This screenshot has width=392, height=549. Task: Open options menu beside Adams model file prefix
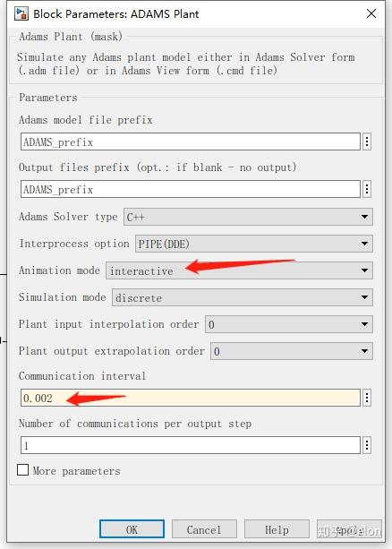click(366, 142)
